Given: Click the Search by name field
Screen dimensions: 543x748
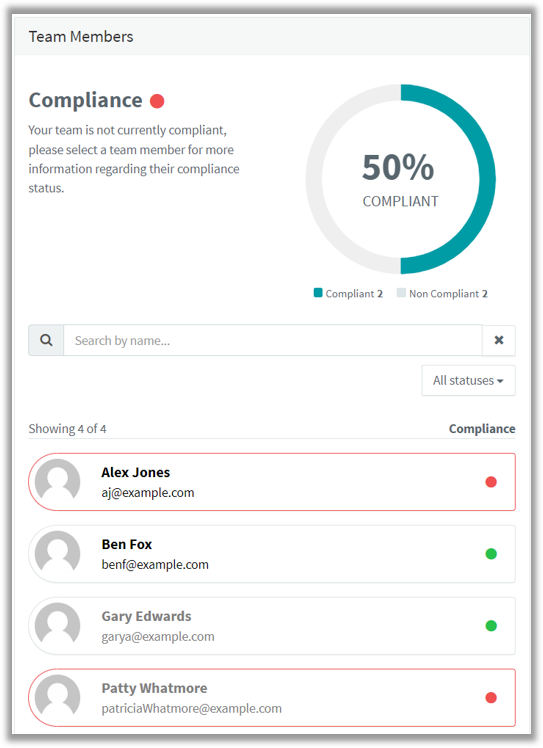Looking at the screenshot, I should coord(273,340).
